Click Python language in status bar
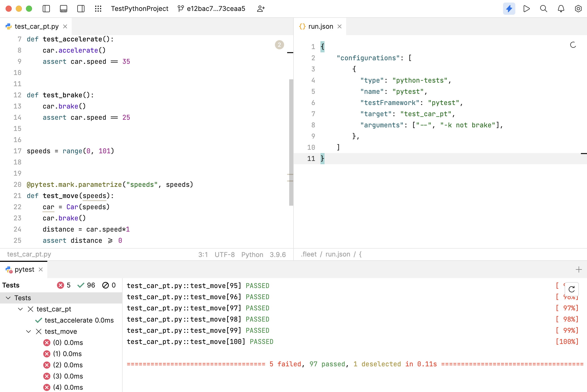Screen dimensions: 587x392 [252, 254]
